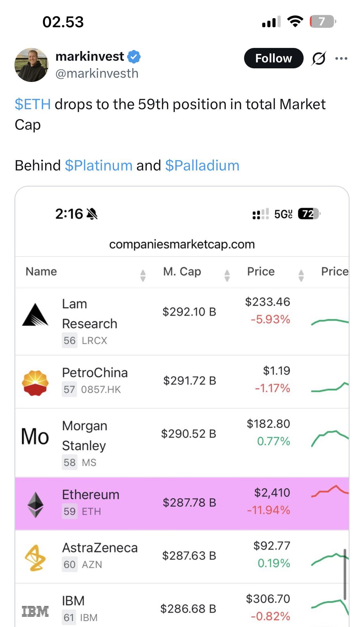
Task: Open the three-dot more options menu
Action: (341, 59)
